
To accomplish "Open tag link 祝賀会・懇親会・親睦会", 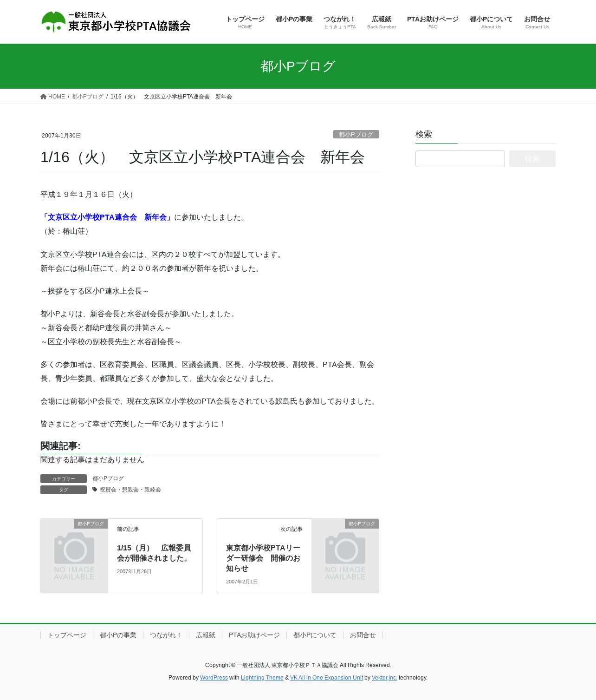I will [x=130, y=490].
